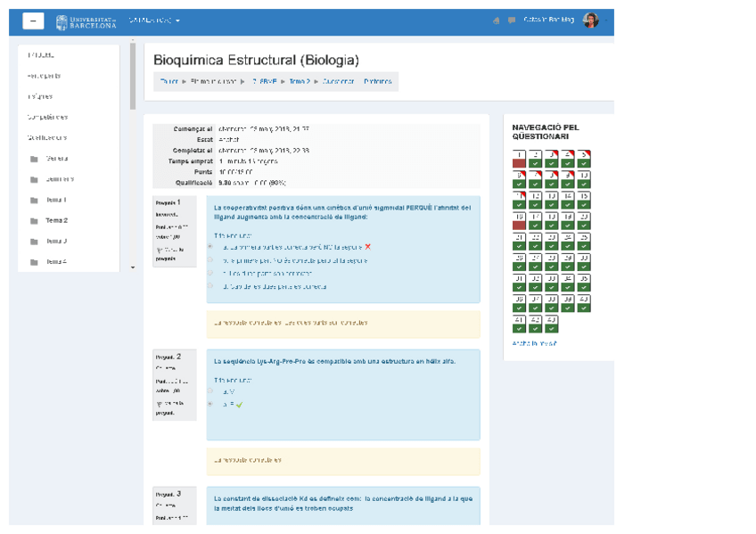Click the flag question link for question 1
This screenshot has height=534, width=756.
tap(169, 254)
